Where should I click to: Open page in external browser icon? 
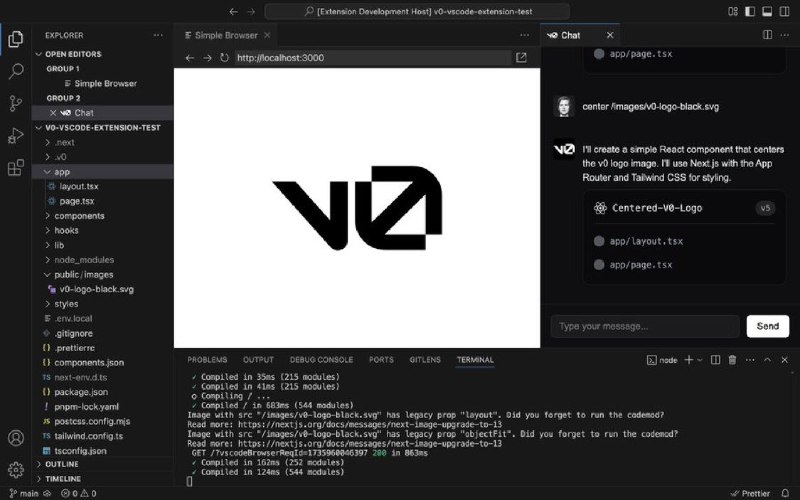pyautogui.click(x=521, y=58)
